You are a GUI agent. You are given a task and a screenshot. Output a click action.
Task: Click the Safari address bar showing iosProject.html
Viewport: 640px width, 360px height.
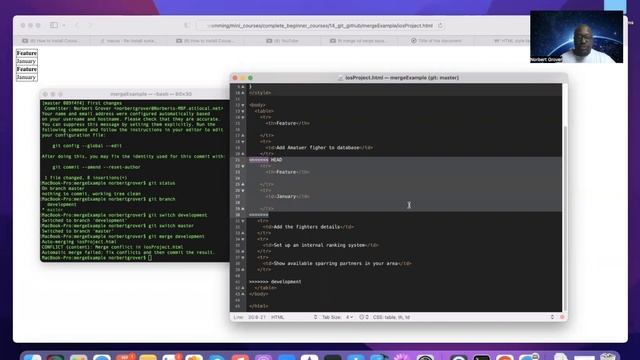coord(320,25)
